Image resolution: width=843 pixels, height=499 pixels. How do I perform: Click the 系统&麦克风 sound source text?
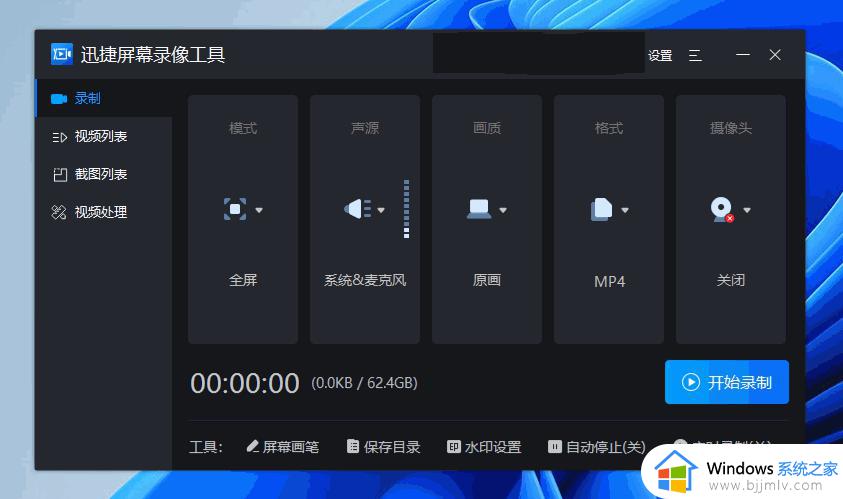point(365,280)
